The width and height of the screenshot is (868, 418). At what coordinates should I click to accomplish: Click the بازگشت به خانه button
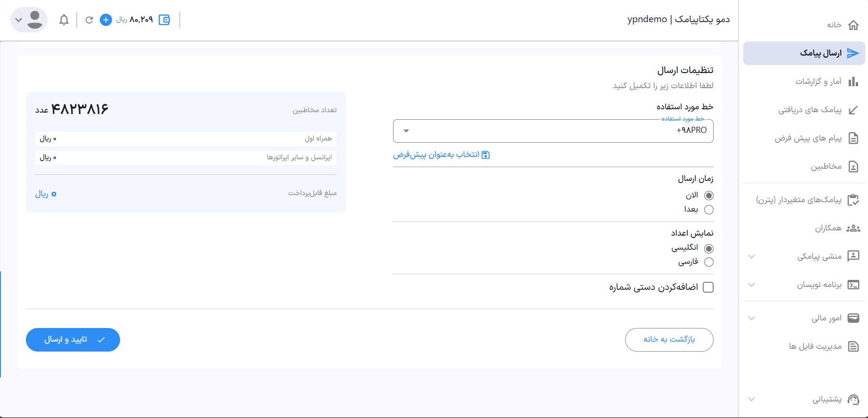(669, 339)
